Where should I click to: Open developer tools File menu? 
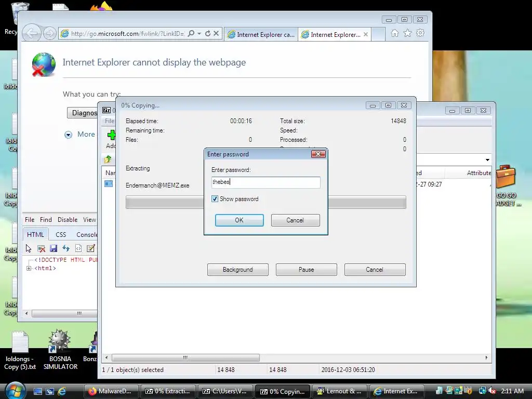30,220
